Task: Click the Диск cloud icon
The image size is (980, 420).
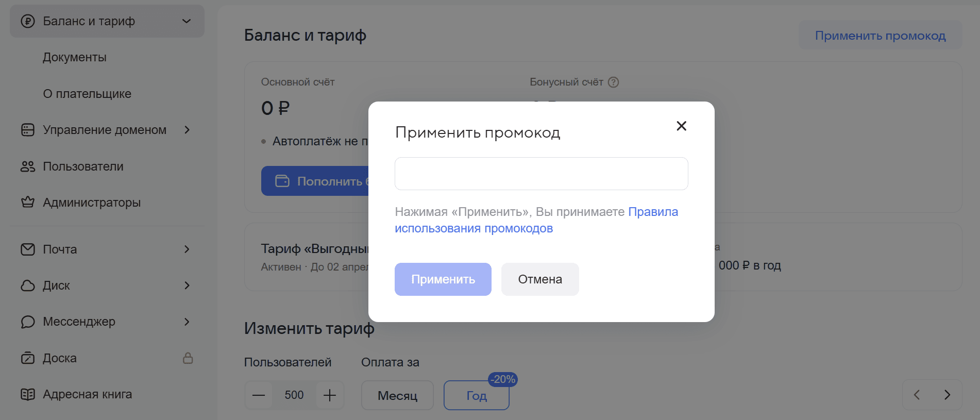Action: point(28,285)
